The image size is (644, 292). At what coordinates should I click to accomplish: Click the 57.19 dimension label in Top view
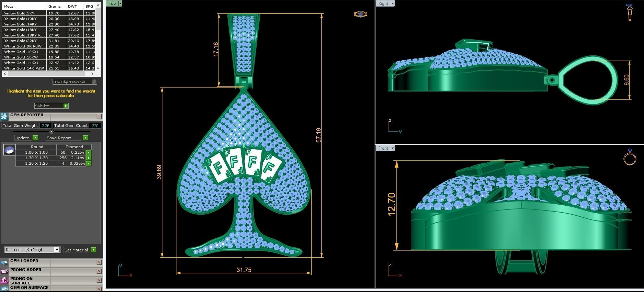coord(318,135)
